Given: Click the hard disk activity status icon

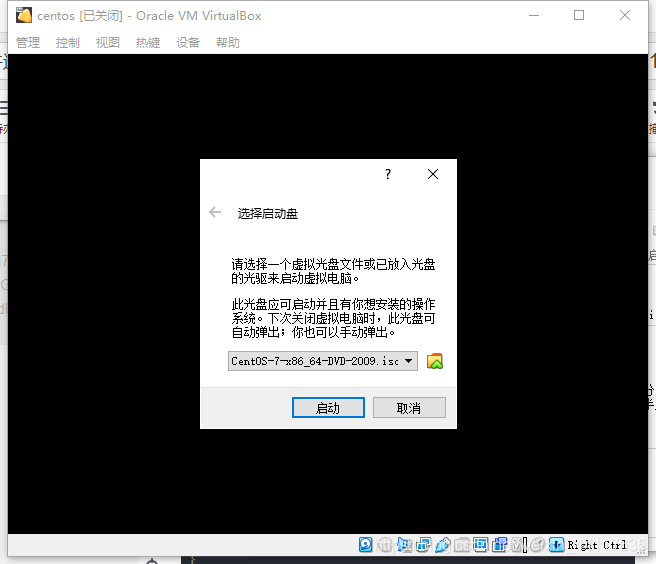Looking at the screenshot, I should point(366,545).
